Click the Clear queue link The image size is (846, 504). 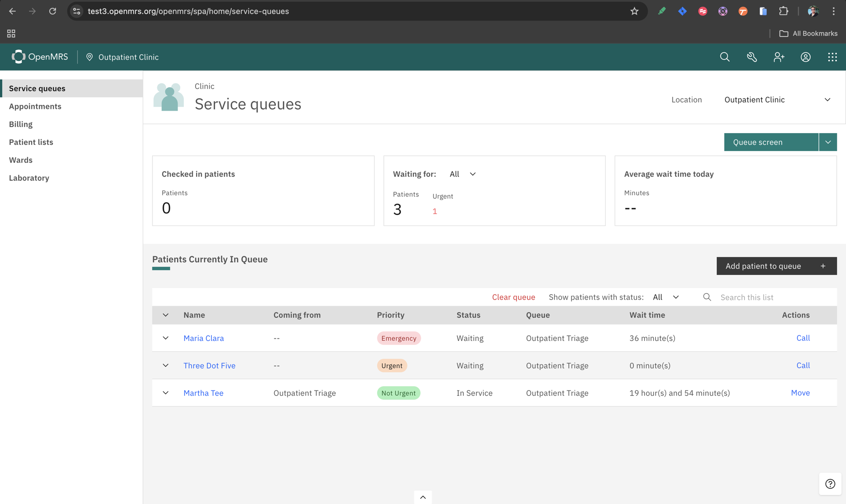click(x=513, y=297)
